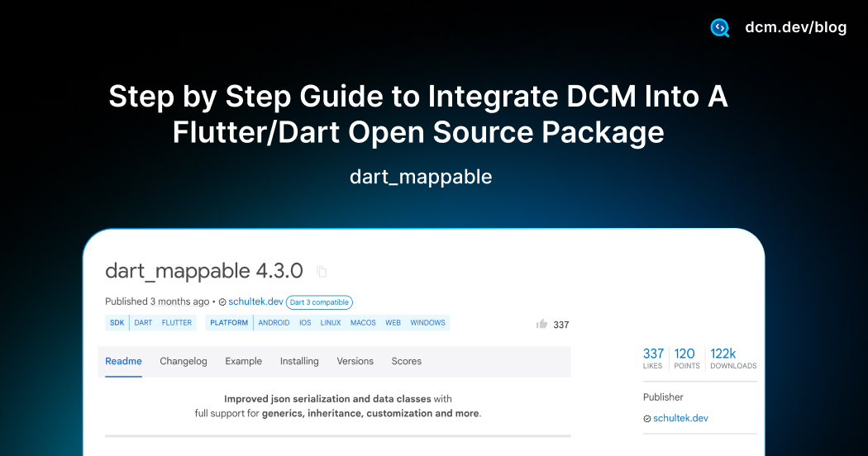View the Scores tab
This screenshot has width=868, height=456.
pos(407,361)
